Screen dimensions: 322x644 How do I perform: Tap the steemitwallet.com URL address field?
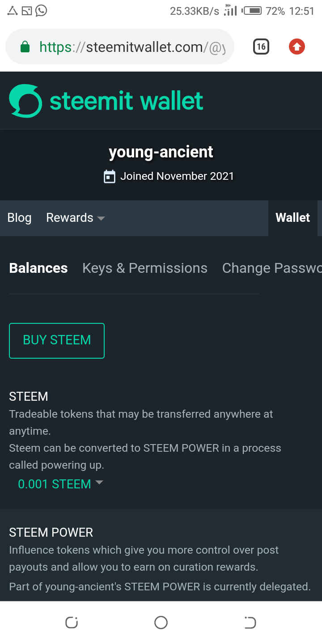[x=134, y=47]
